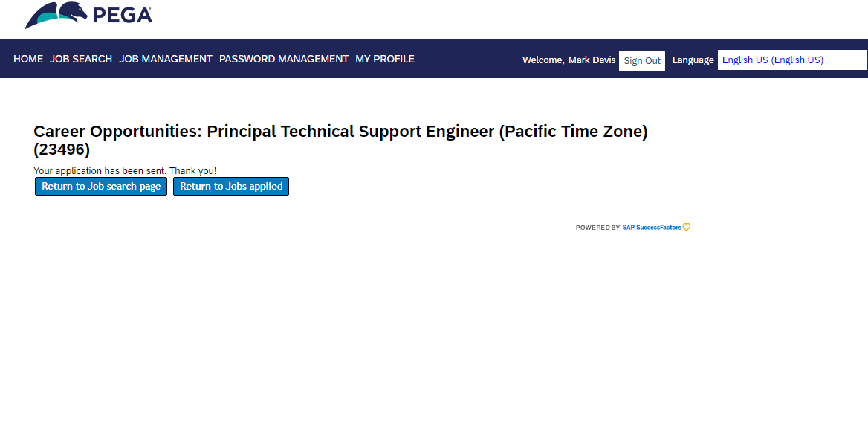Open the JOB MANAGEMENT menu
This screenshot has width=868, height=424.
(166, 59)
